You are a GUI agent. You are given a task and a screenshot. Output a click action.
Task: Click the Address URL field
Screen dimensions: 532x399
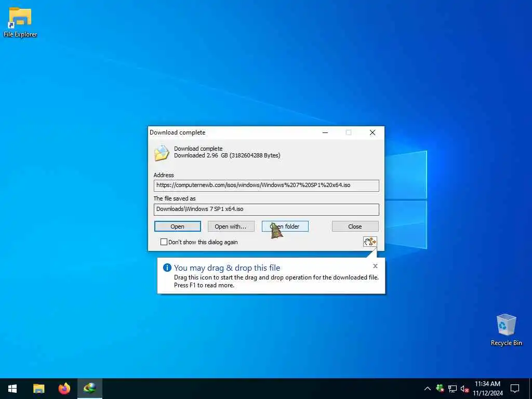click(x=267, y=185)
